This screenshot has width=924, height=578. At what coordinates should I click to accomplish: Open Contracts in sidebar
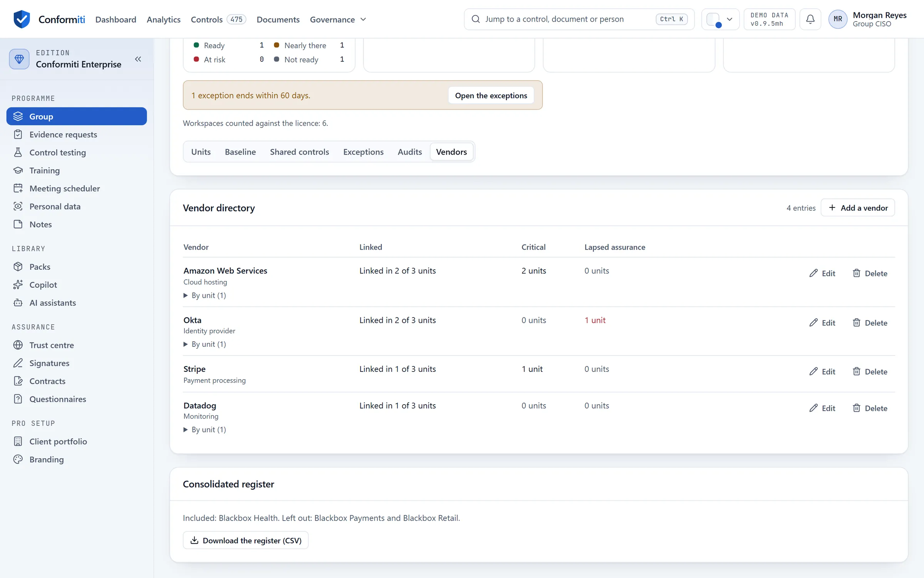coord(77,381)
